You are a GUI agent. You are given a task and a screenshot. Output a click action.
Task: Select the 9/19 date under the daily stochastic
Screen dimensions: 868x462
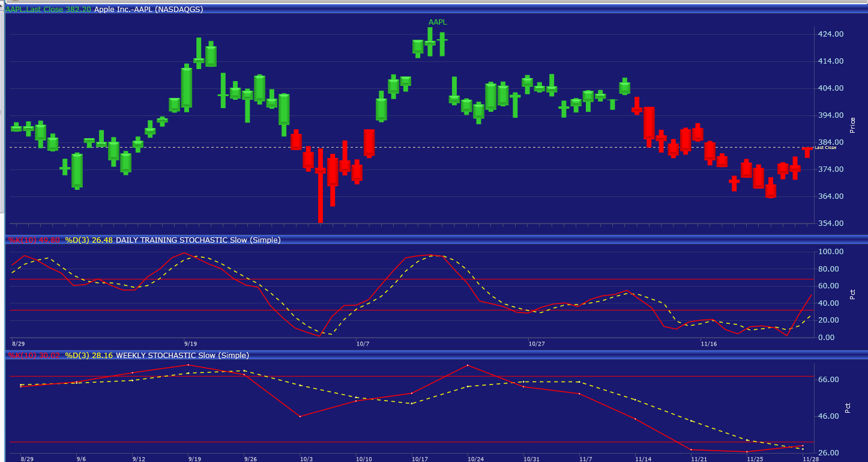click(x=190, y=344)
